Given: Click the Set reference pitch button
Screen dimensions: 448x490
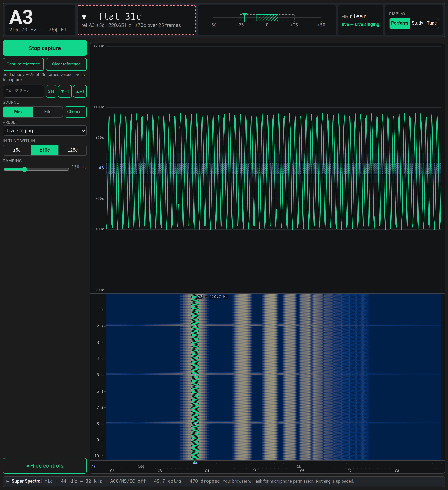Looking at the screenshot, I should pyautogui.click(x=51, y=91).
